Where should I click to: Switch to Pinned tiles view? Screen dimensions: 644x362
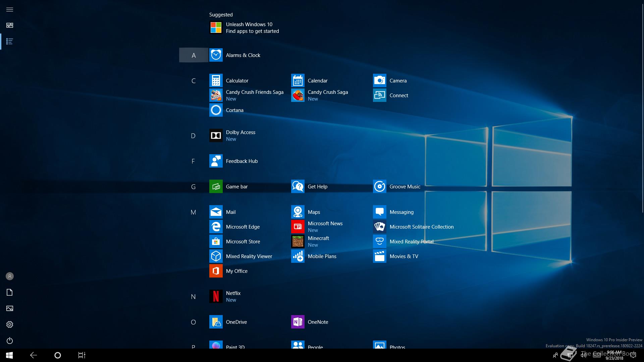point(10,25)
